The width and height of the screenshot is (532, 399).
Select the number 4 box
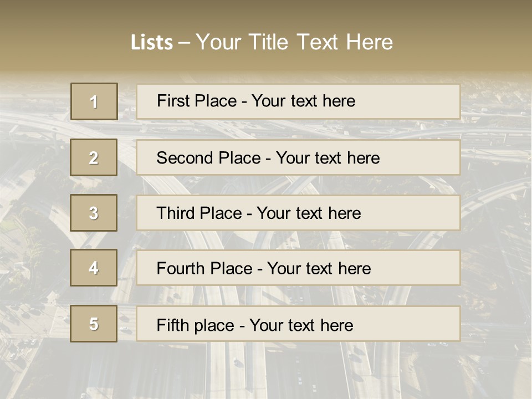pos(94,268)
